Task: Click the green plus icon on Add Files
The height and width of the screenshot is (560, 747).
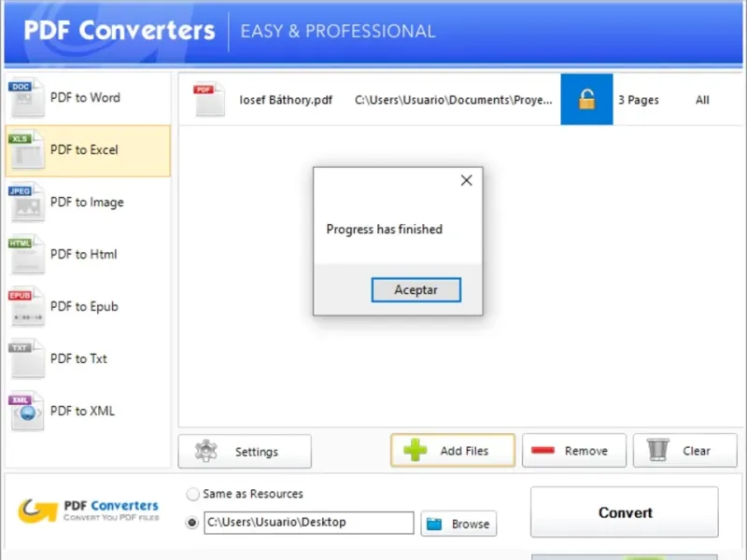Action: (x=415, y=450)
